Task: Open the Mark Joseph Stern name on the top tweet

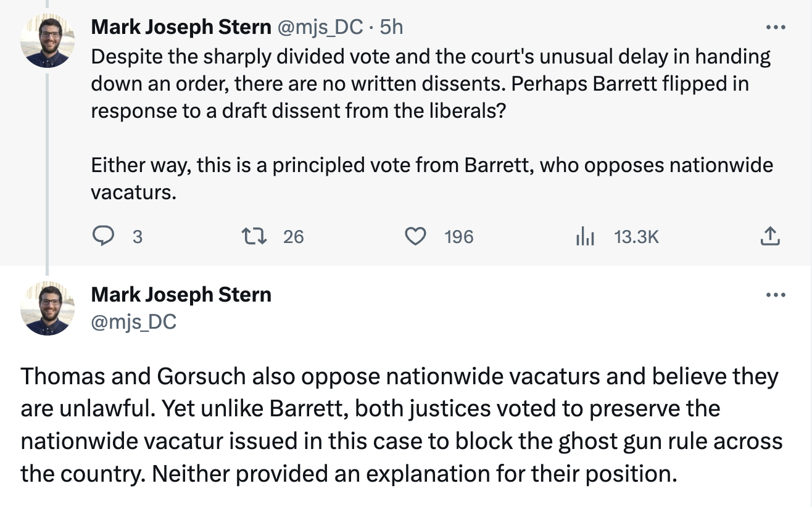Action: pyautogui.click(x=181, y=27)
